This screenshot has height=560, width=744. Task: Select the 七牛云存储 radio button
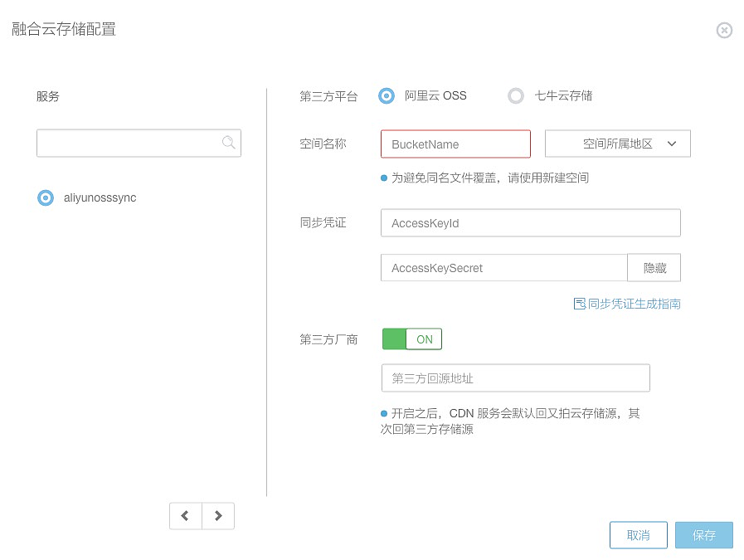coord(516,96)
